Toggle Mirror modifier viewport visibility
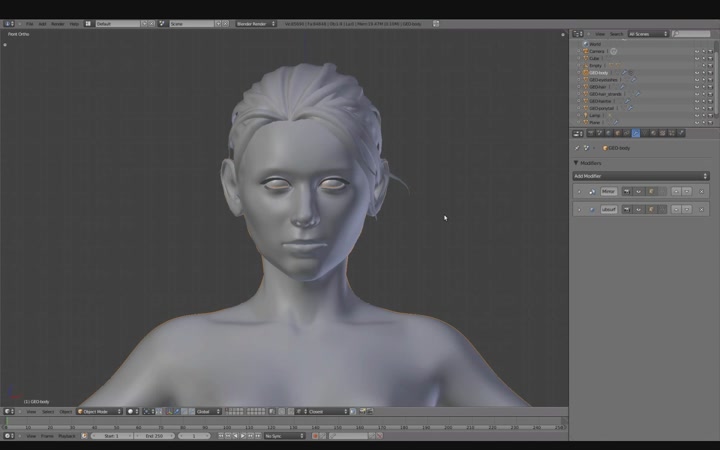 point(638,191)
